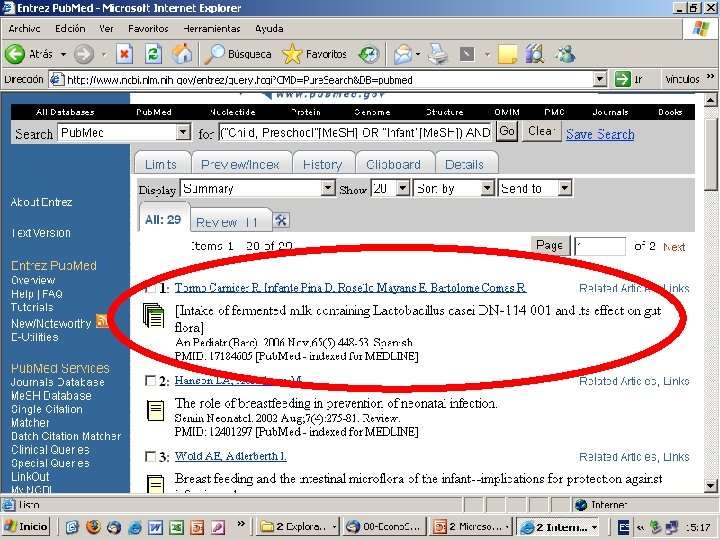Switch to the Details tab

click(464, 164)
